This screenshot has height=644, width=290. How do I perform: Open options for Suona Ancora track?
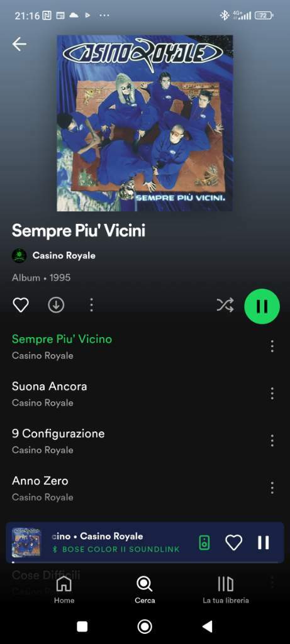[x=272, y=394]
